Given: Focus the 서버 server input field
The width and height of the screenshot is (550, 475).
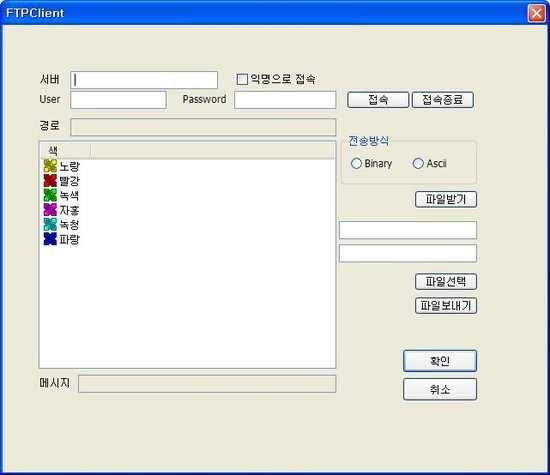Looking at the screenshot, I should click(144, 80).
